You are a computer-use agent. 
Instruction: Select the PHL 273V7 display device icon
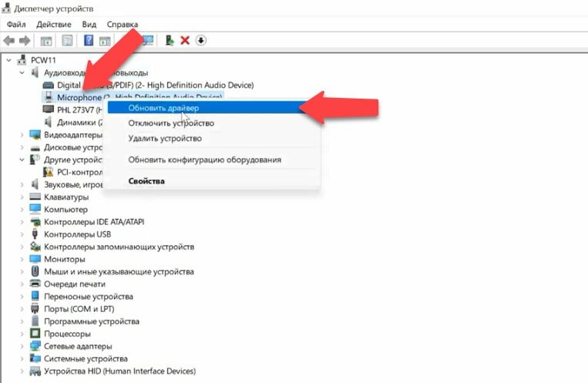(x=49, y=109)
